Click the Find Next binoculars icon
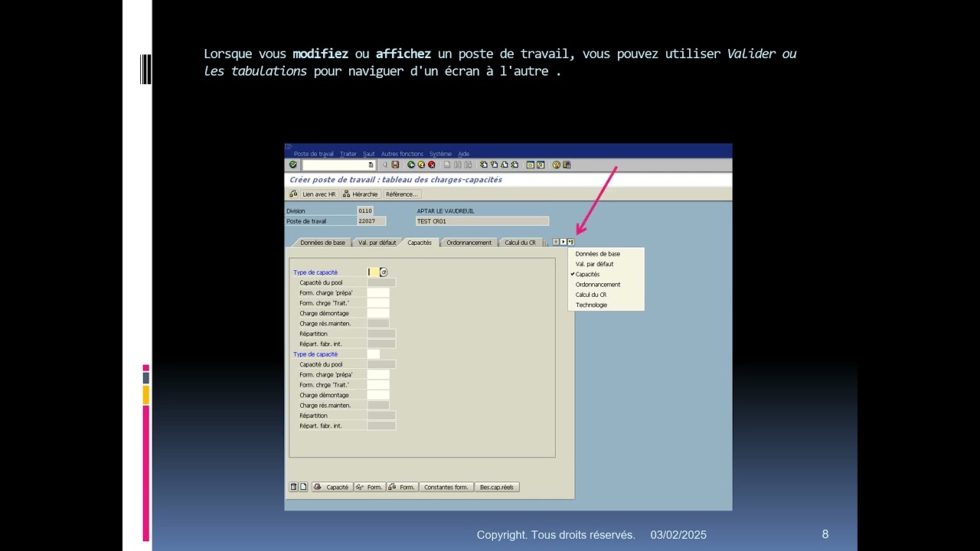This screenshot has height=551, width=980. pos(468,165)
